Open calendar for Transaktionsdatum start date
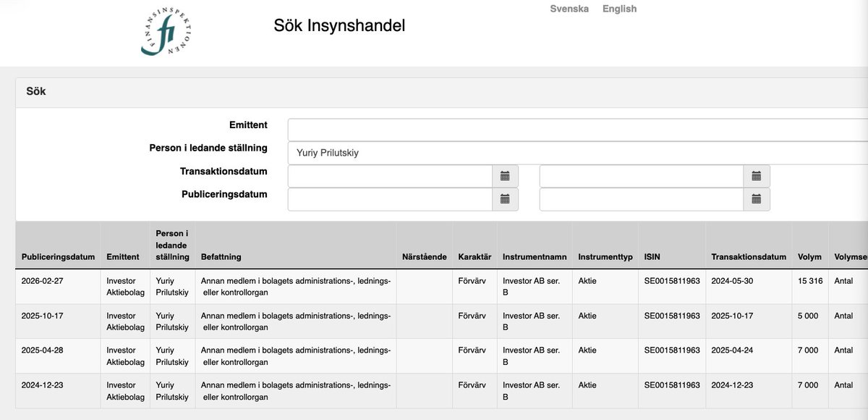The width and height of the screenshot is (868, 420). click(505, 176)
